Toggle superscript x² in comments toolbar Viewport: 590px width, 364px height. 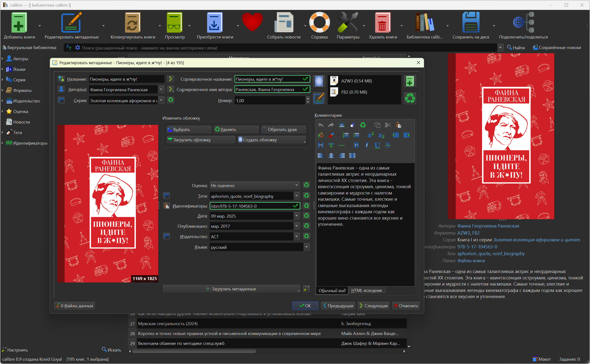[370, 135]
